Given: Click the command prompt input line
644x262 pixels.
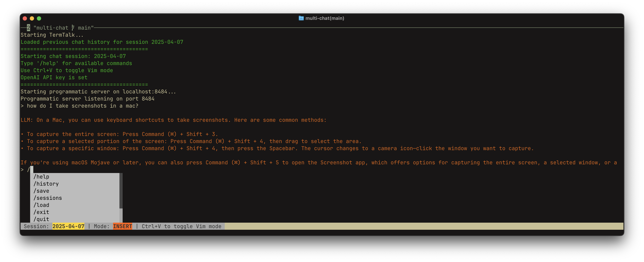Looking at the screenshot, I should (x=322, y=169).
